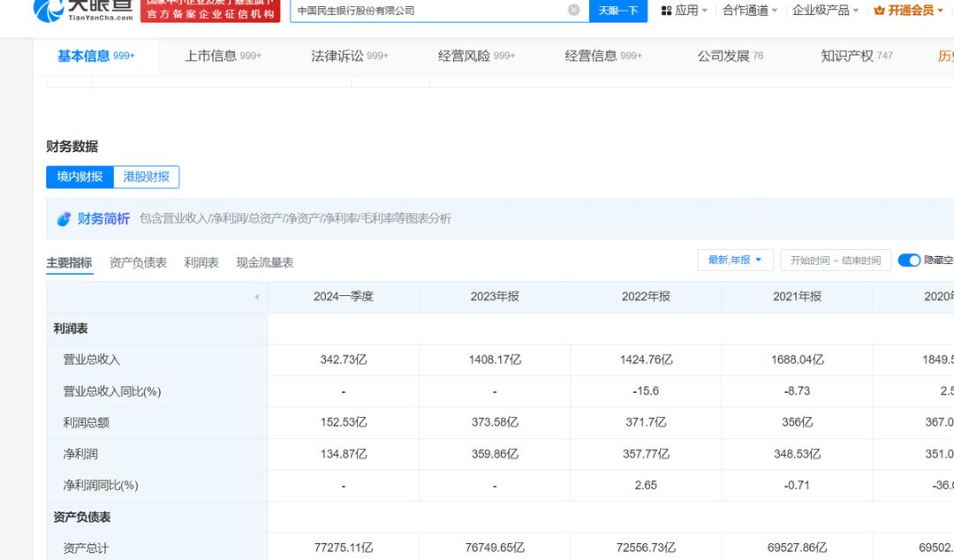This screenshot has height=560, width=954.
Task: Switch to 港股财报 option
Action: [x=146, y=177]
